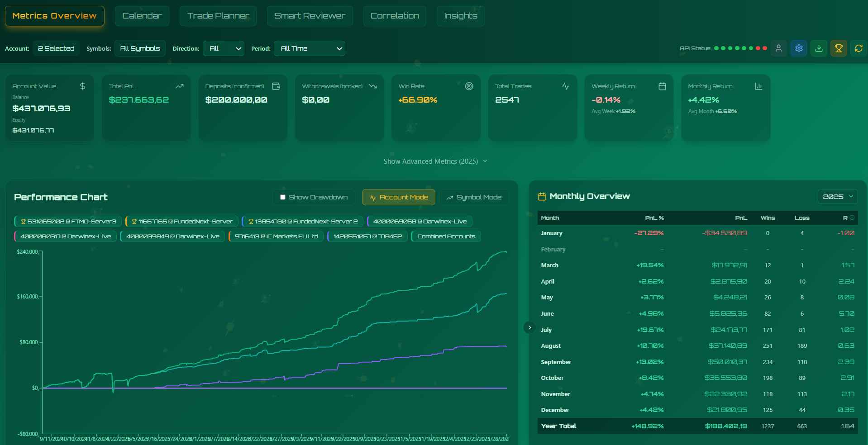The width and height of the screenshot is (868, 445).
Task: Click calendar icon on Weekly Return card
Action: pos(662,86)
